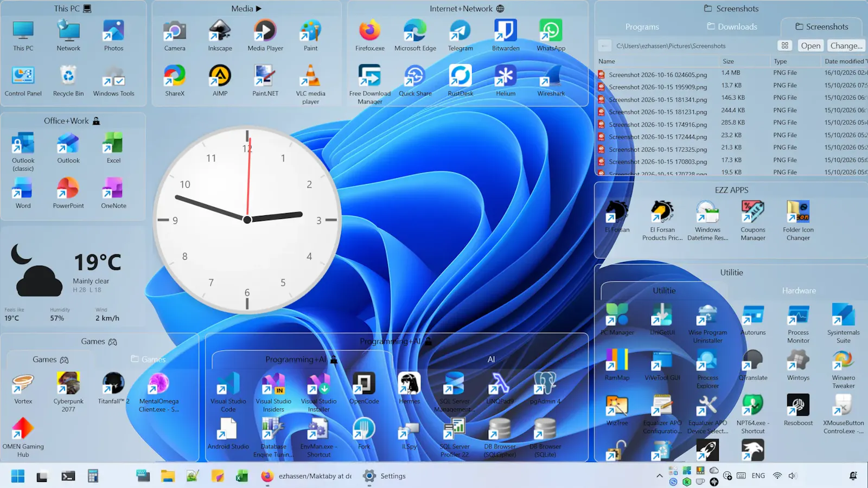Switch to the Programs tab

[x=642, y=27]
